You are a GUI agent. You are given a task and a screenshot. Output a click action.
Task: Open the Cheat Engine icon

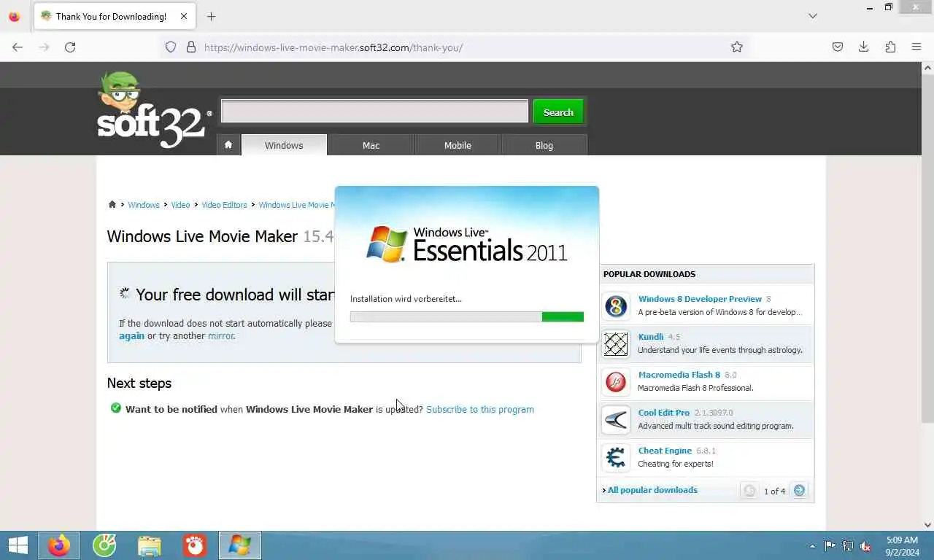[x=616, y=457]
